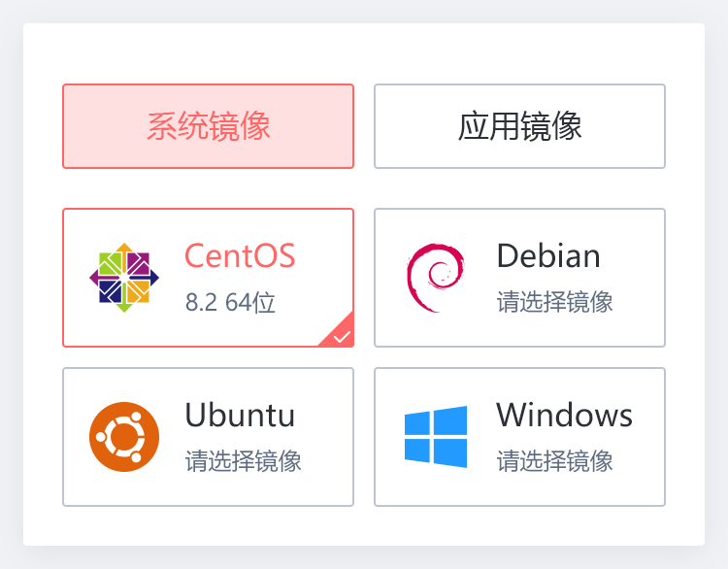The image size is (728, 569).
Task: Select the Ubuntu operating system card
Action: pyautogui.click(x=208, y=437)
